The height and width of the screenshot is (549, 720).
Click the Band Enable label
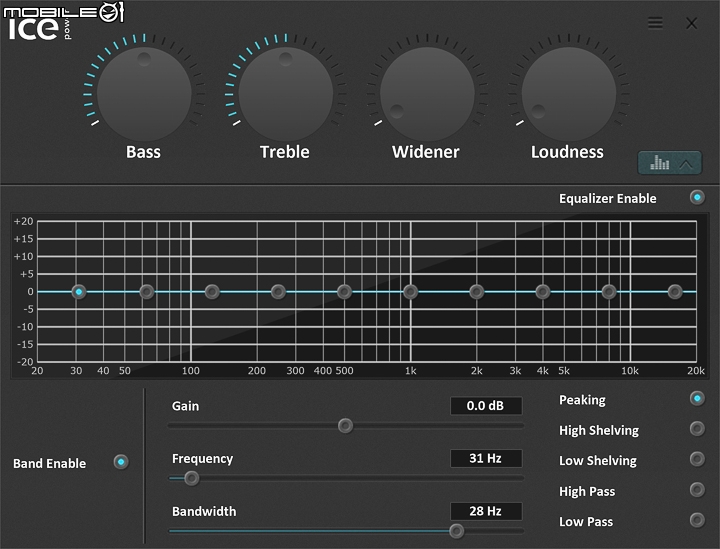click(50, 463)
